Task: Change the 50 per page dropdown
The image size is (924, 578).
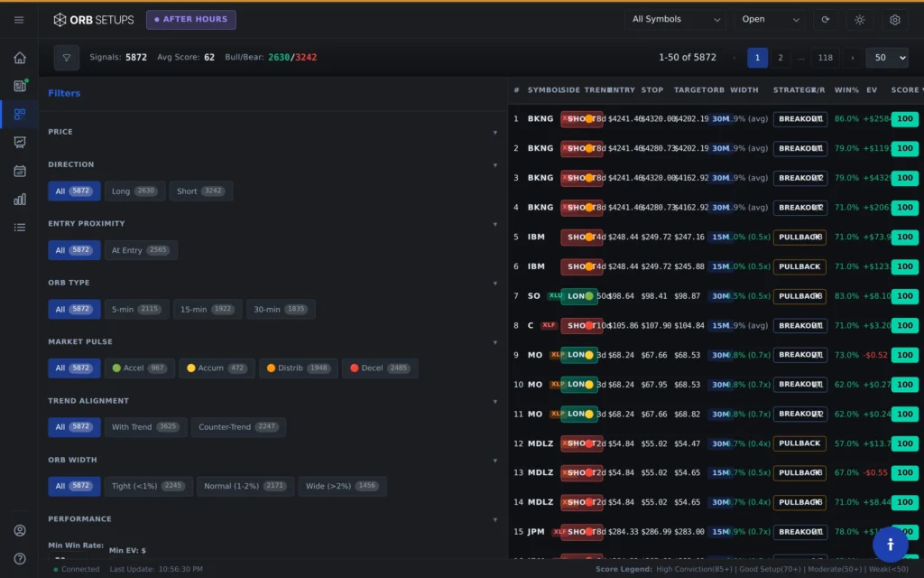Action: (887, 58)
